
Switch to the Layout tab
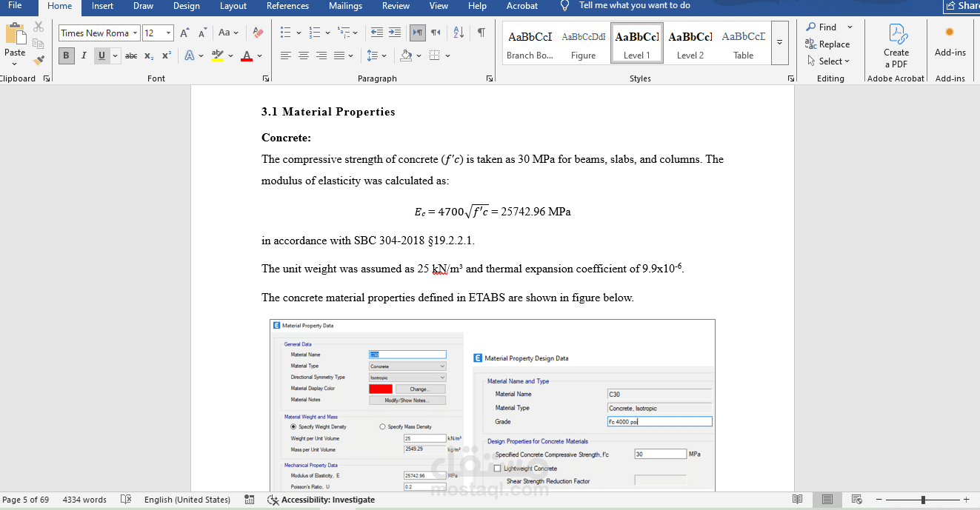tap(233, 6)
